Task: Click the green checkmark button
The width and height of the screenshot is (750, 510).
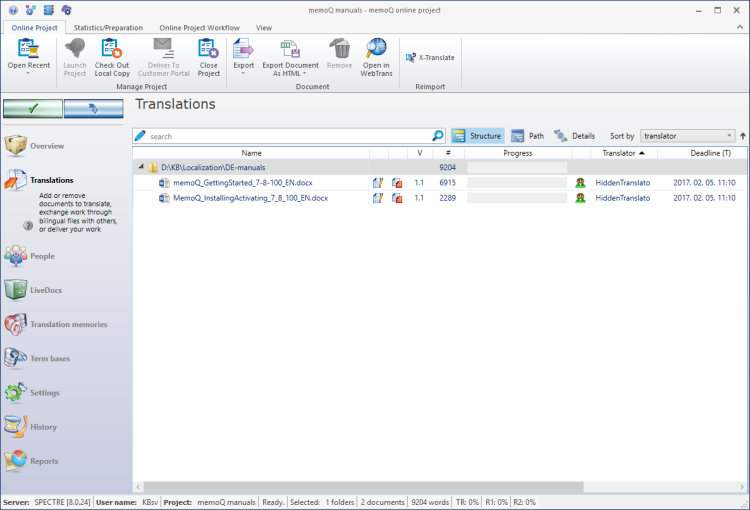Action: tap(32, 108)
